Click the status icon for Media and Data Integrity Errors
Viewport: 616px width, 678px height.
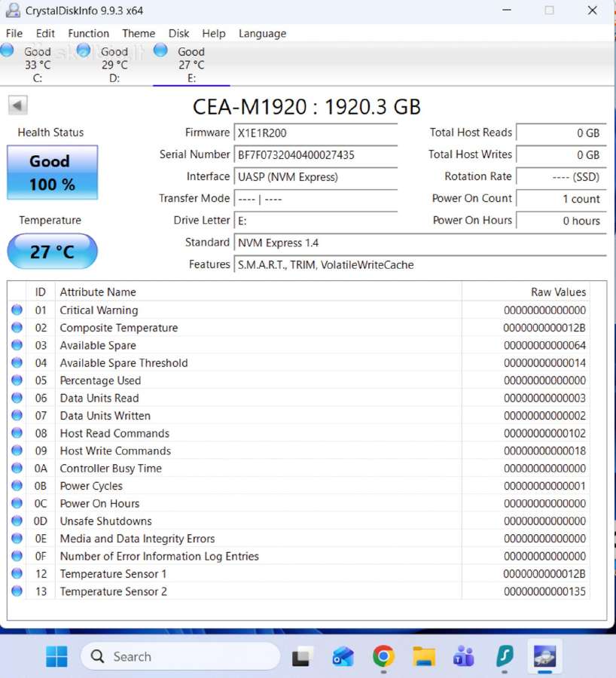click(17, 538)
